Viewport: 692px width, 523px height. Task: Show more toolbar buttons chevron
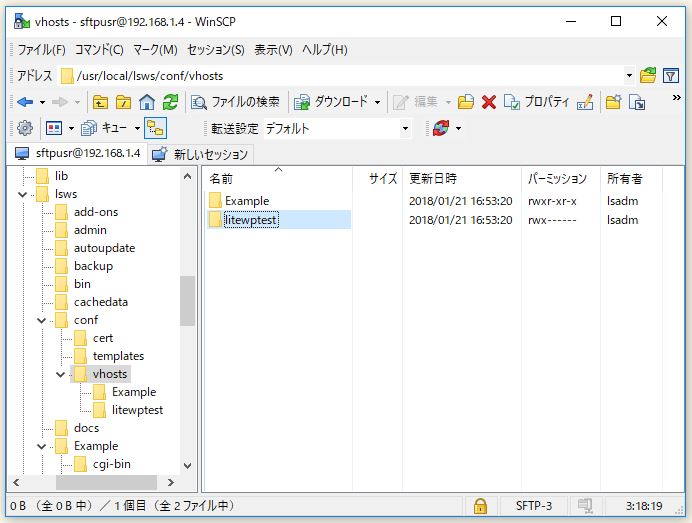click(x=677, y=98)
